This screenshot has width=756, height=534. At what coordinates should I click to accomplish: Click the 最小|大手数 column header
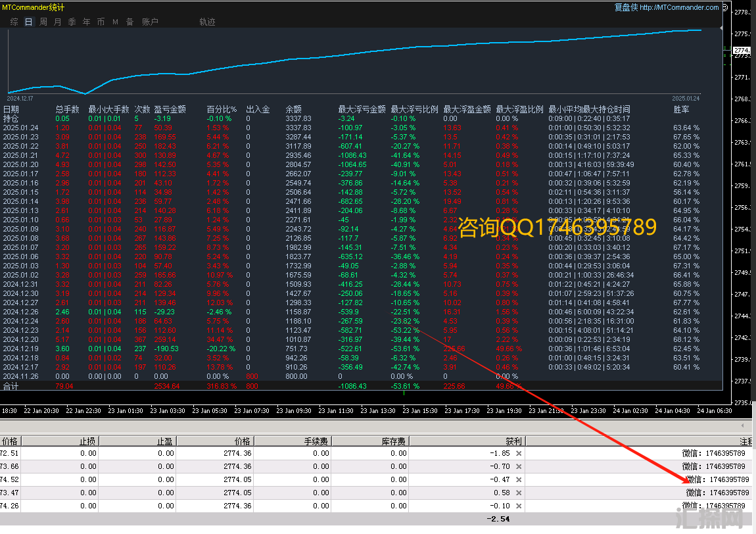pyautogui.click(x=108, y=110)
